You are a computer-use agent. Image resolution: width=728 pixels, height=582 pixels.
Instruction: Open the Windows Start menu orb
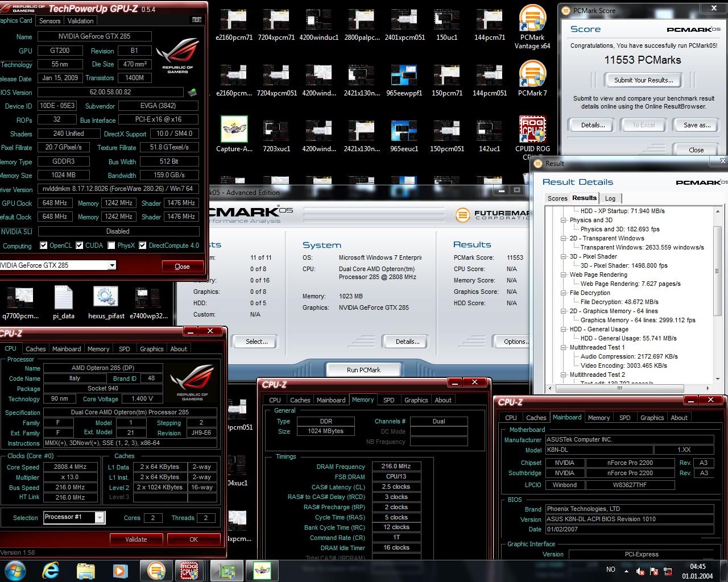coord(15,570)
